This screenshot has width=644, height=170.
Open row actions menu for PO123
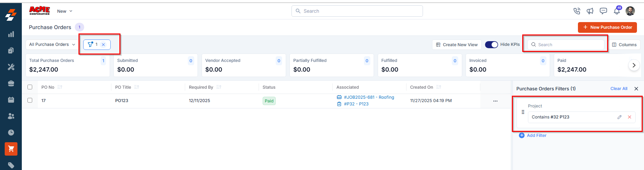(495, 101)
